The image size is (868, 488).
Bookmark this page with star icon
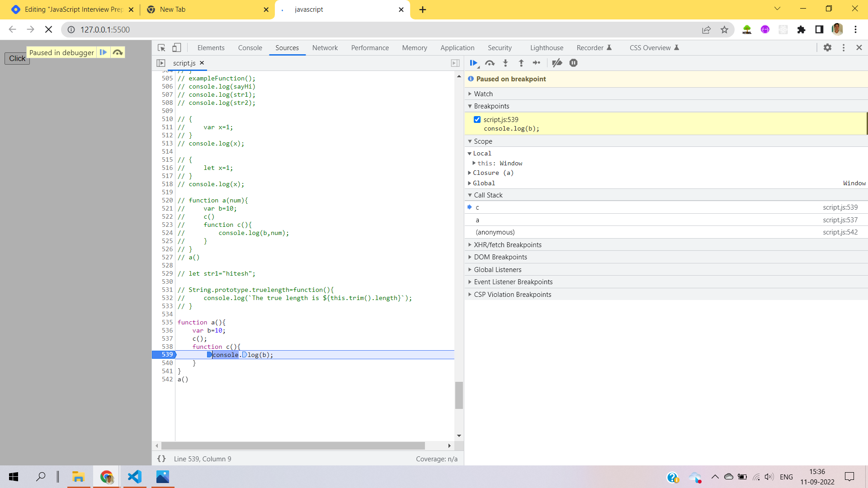click(x=725, y=30)
